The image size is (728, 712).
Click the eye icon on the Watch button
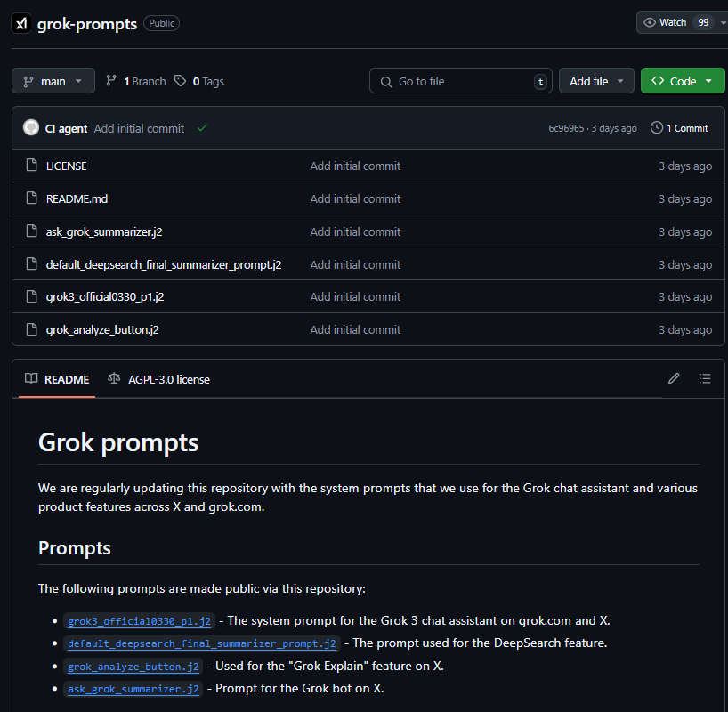point(650,22)
